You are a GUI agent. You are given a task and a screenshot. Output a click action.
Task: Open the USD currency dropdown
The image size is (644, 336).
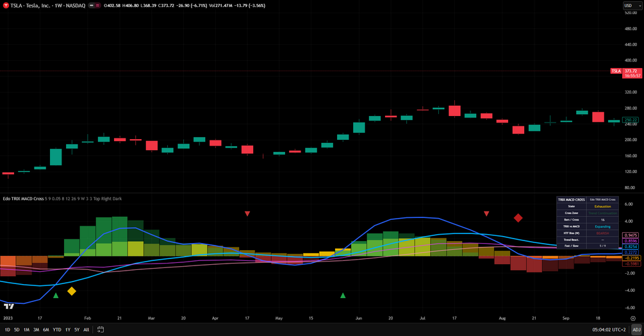pyautogui.click(x=632, y=5)
